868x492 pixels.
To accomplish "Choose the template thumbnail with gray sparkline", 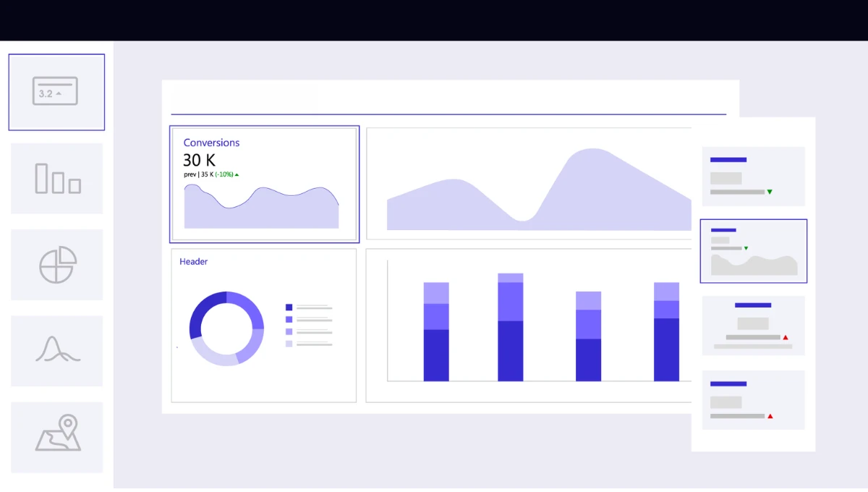I will (753, 251).
